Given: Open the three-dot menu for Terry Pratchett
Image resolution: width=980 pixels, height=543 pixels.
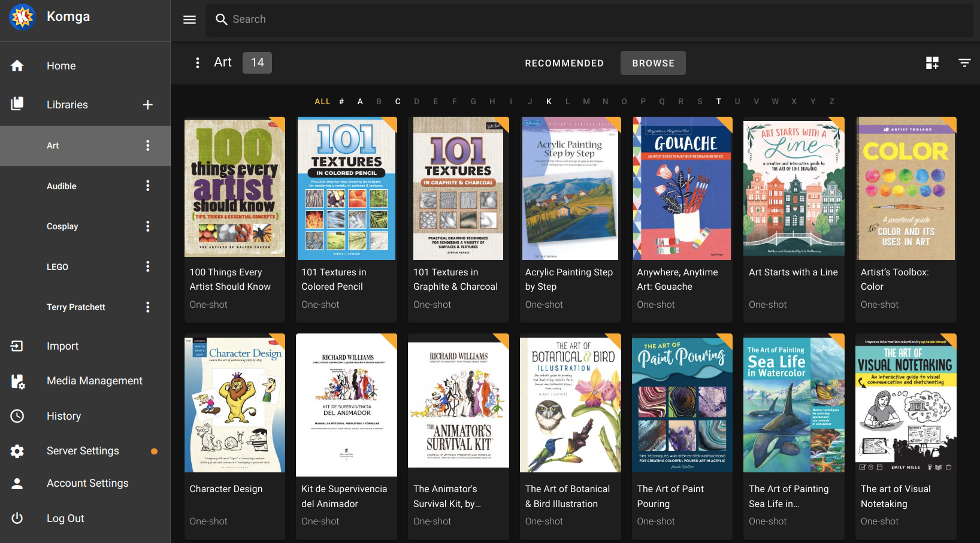Looking at the screenshot, I should coord(147,307).
